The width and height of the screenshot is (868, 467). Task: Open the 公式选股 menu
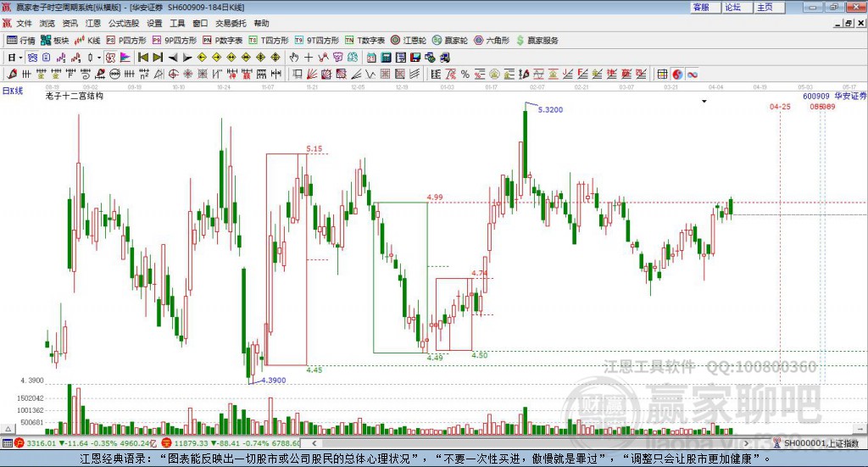click(x=124, y=23)
